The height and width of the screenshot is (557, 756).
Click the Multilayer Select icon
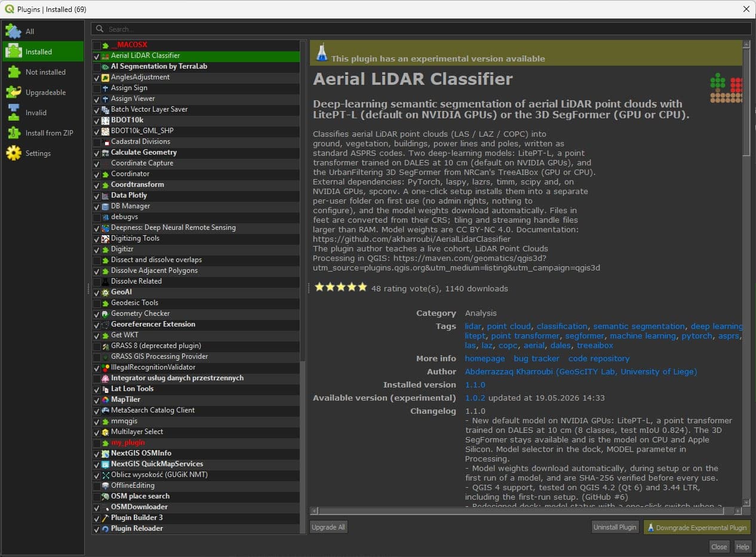coord(106,432)
